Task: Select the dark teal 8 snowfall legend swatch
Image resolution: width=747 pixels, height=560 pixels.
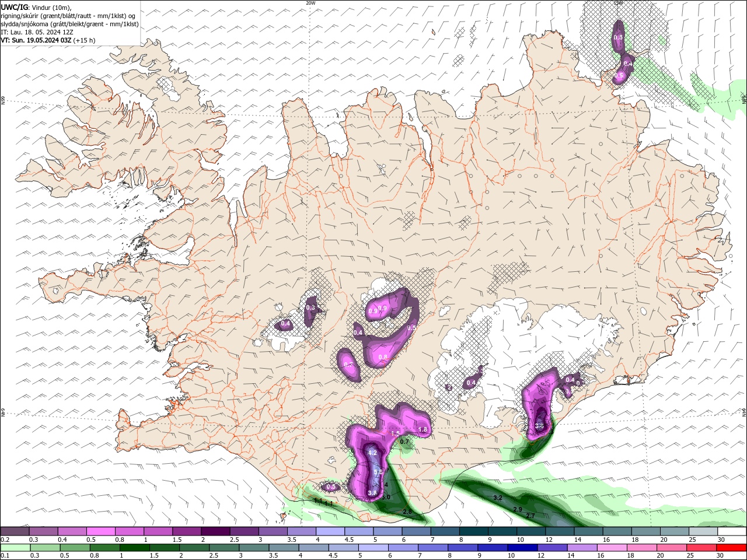Action: (x=474, y=531)
